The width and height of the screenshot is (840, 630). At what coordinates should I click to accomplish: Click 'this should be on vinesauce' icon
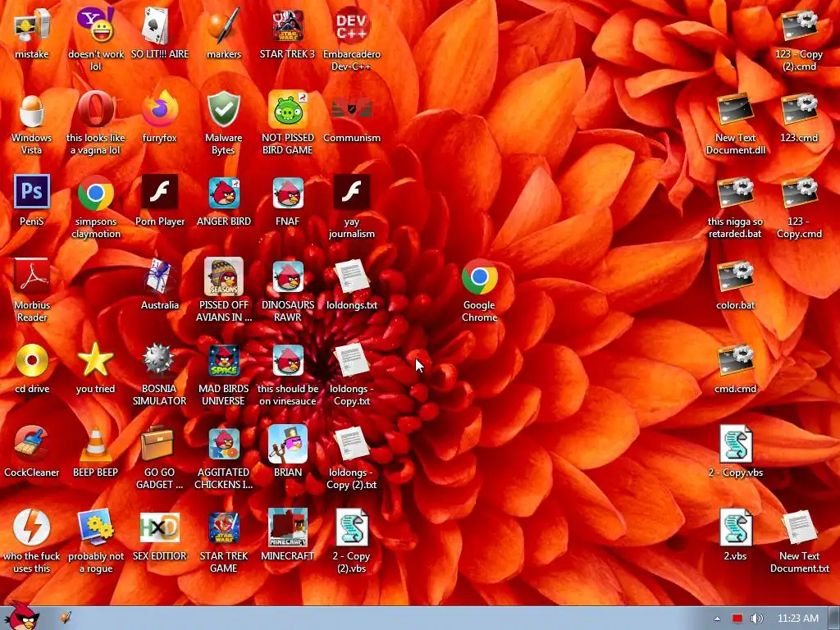point(288,360)
